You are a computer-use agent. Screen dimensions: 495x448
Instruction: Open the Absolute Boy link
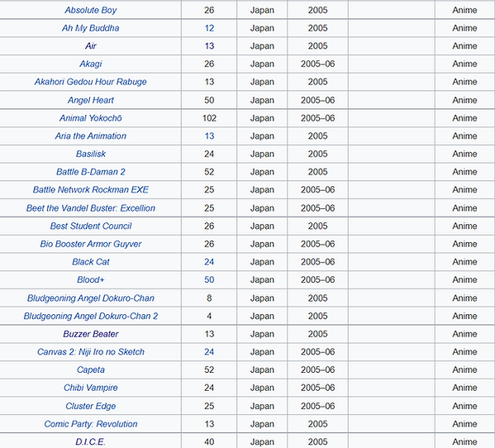[91, 10]
